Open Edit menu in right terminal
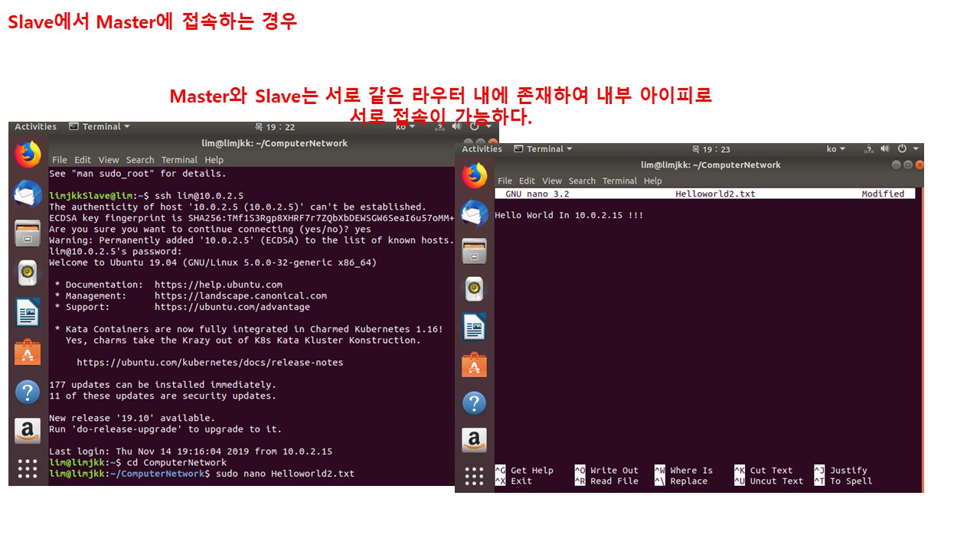Screen dimensions: 980x551 [528, 181]
